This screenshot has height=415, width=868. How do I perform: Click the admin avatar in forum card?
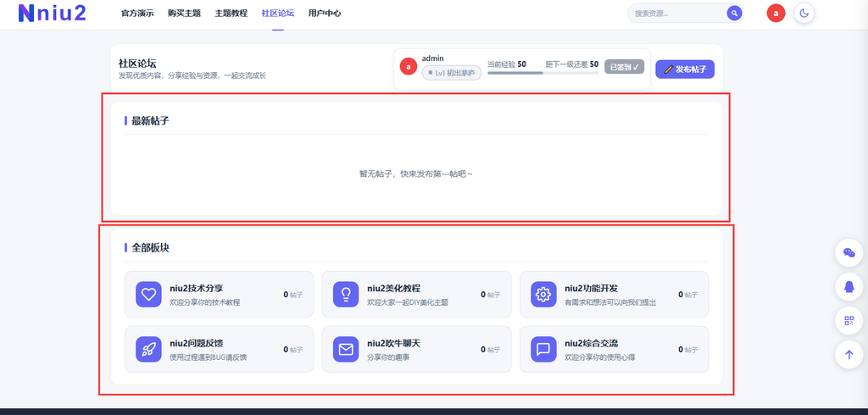click(409, 67)
